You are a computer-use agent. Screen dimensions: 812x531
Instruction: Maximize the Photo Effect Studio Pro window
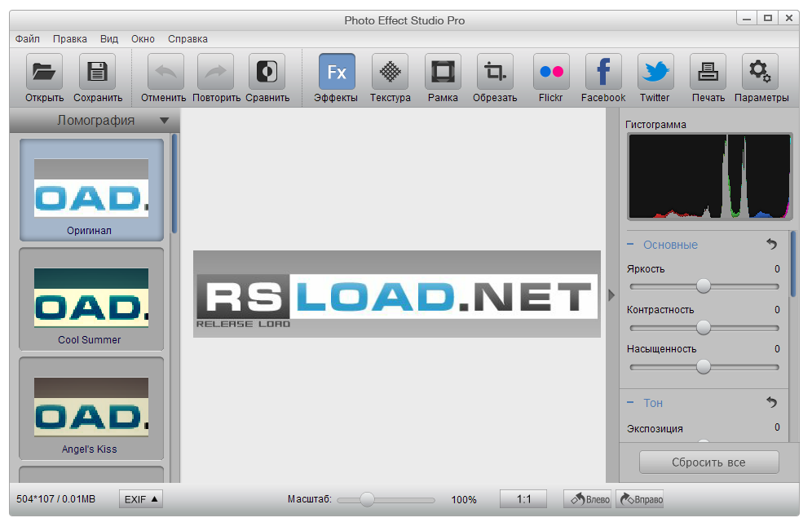[x=768, y=18]
